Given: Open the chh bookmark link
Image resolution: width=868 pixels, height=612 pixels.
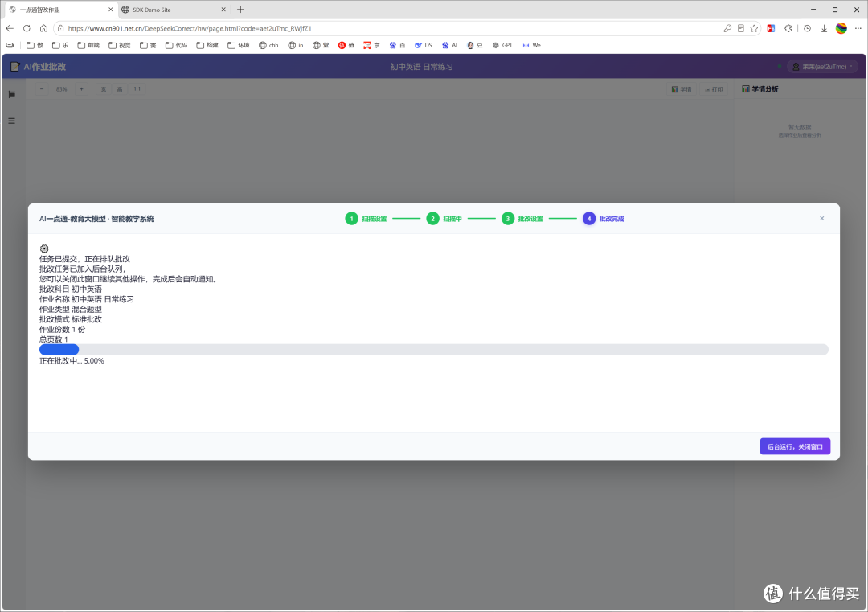Looking at the screenshot, I should (268, 45).
